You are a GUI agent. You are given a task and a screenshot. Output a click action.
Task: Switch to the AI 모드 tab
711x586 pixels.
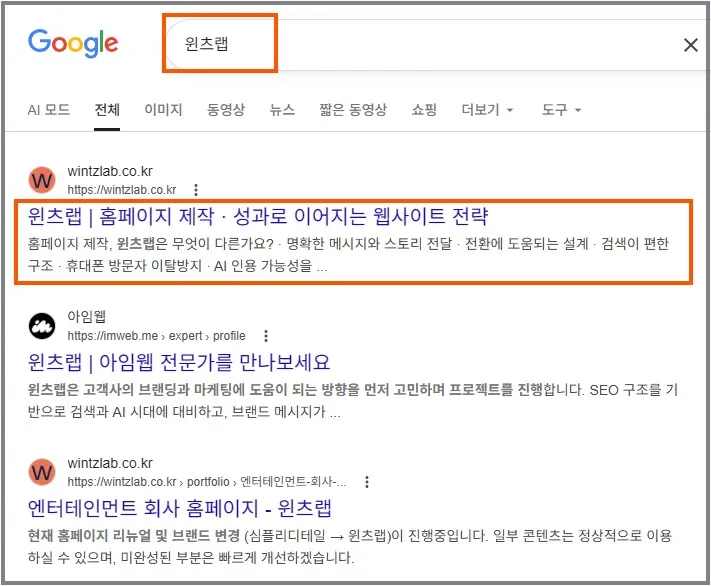49,110
